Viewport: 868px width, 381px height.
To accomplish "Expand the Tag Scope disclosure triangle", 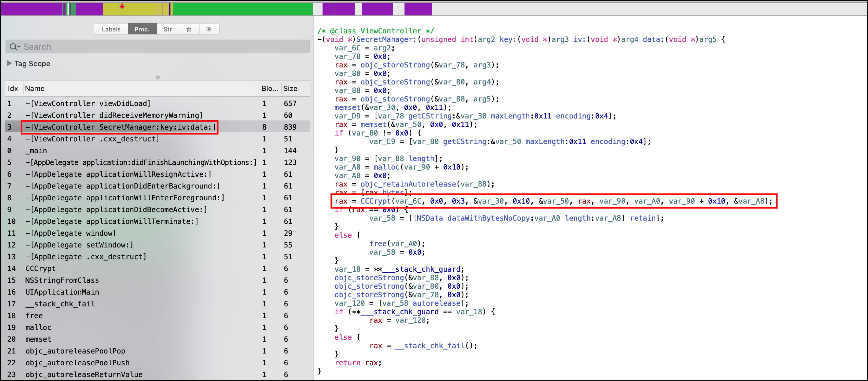I will (x=10, y=63).
